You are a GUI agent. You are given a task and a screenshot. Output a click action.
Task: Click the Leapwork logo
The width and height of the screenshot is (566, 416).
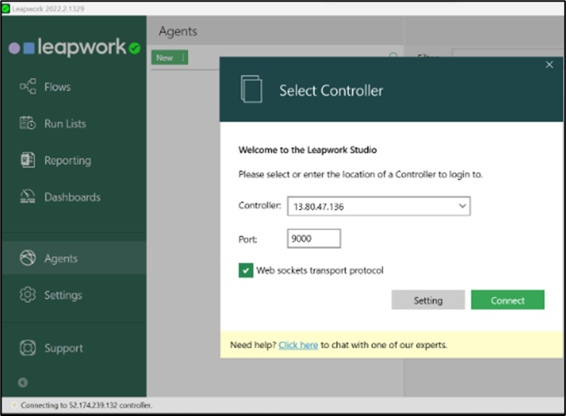pos(75,47)
